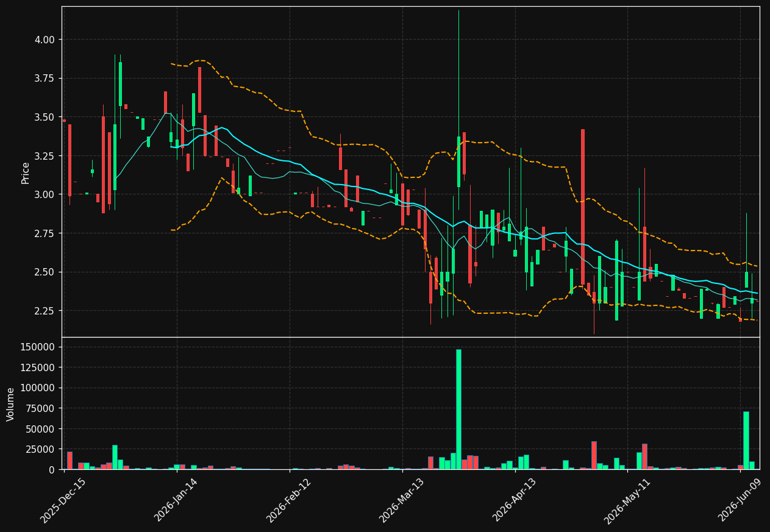Click the 3.50 price axis value
770x532 pixels.
click(x=45, y=117)
